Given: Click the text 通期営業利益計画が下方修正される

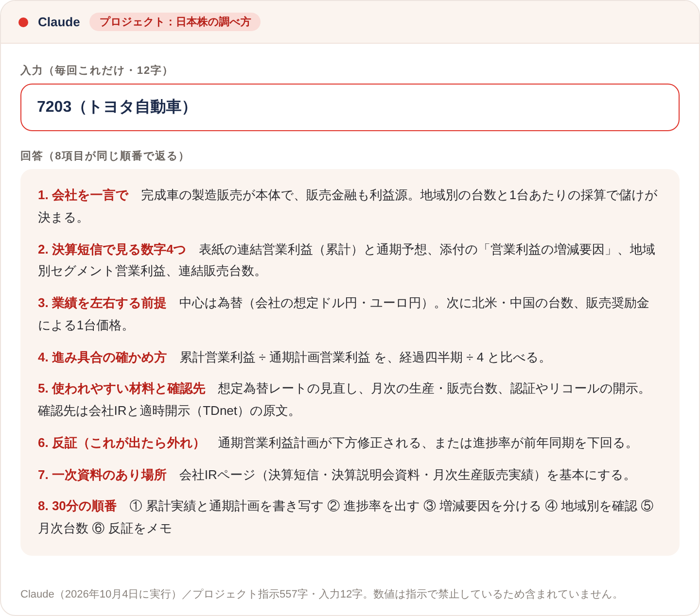Looking at the screenshot, I should pos(319,443).
